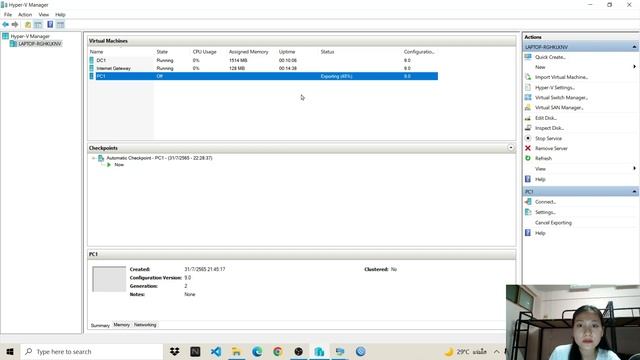Click green Refresh action icon

tap(528, 158)
